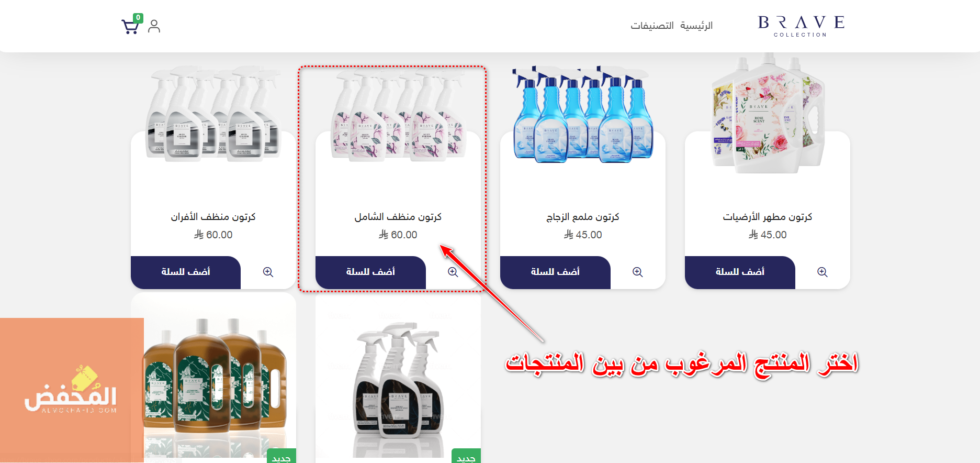Zoom preview of glass polish carton

point(637,272)
